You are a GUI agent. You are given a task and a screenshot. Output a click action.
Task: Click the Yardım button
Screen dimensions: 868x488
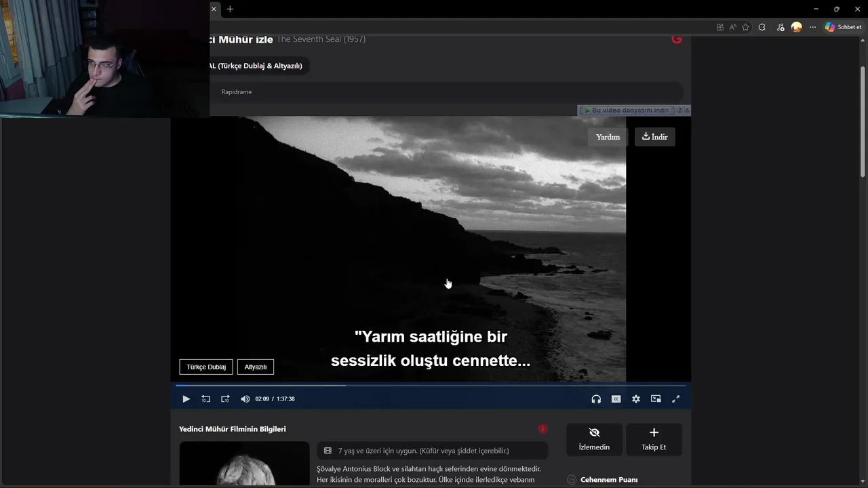coord(608,137)
